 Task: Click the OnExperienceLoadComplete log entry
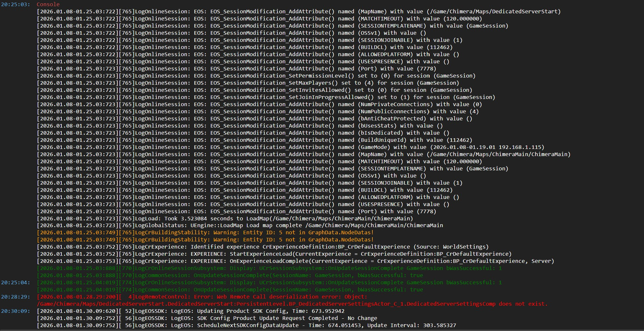[x=295, y=261]
